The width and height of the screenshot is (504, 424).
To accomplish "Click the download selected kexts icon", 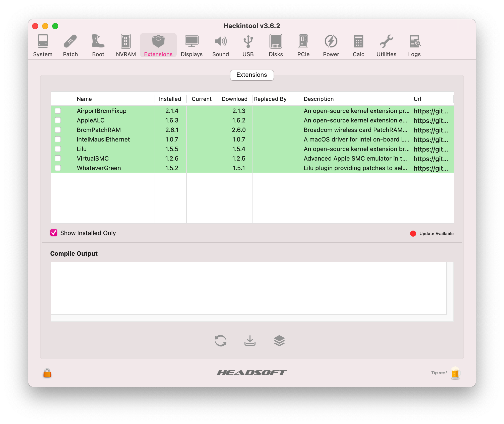I will tap(250, 341).
